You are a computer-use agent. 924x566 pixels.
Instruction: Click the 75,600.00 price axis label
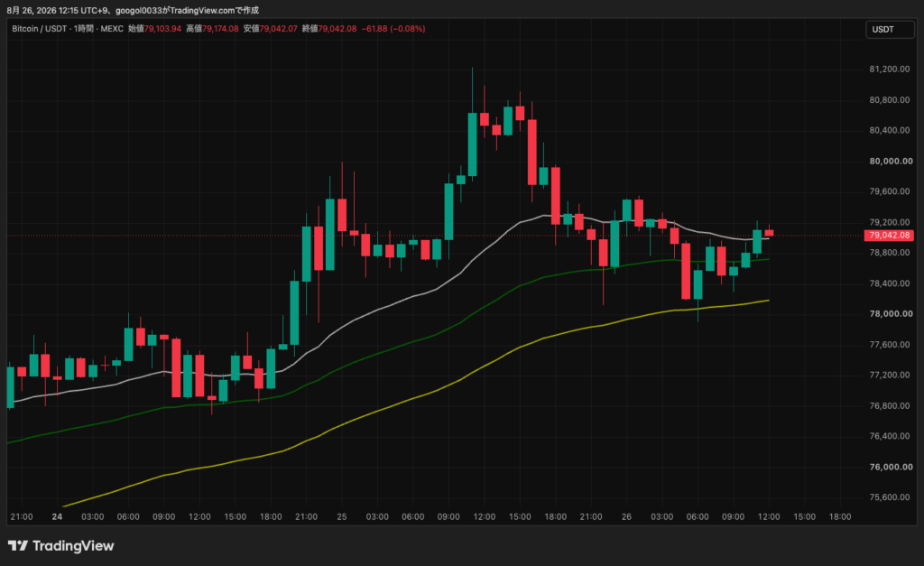(x=889, y=497)
